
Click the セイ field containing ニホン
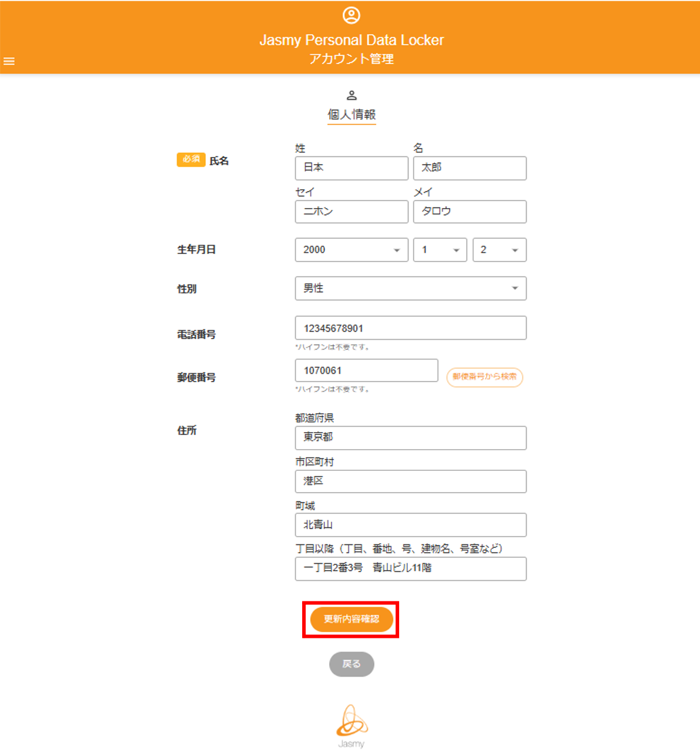(351, 212)
